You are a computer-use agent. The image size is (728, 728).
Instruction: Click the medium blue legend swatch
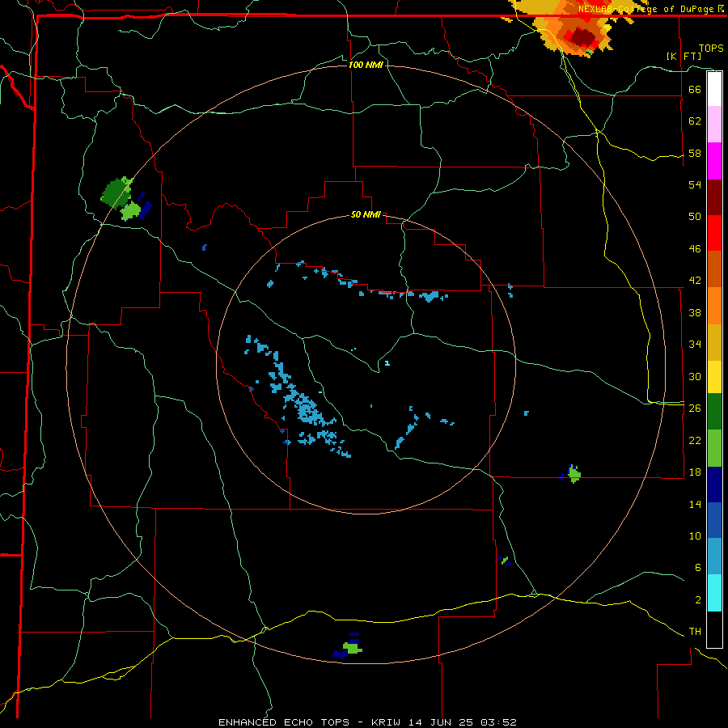tap(714, 520)
